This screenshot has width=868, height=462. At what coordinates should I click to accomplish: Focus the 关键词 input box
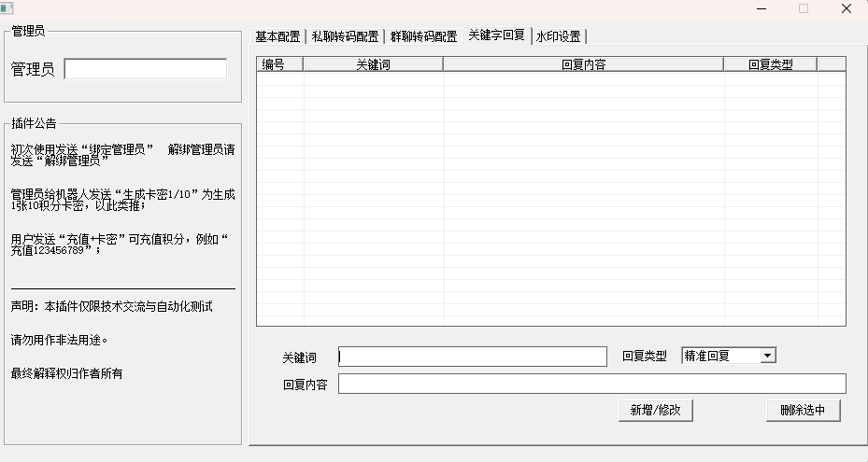coord(472,357)
